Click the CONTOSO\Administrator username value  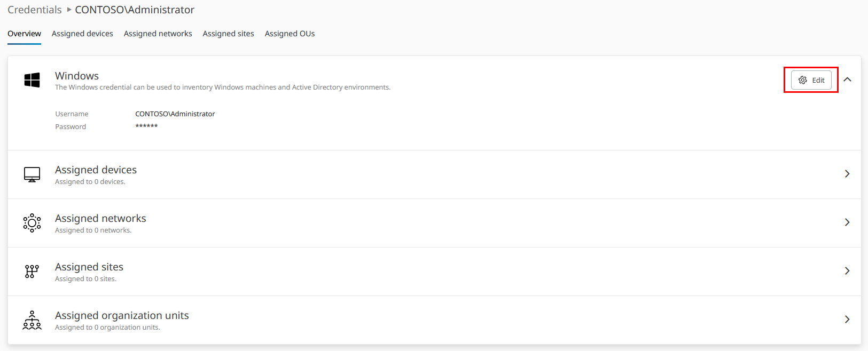[175, 114]
